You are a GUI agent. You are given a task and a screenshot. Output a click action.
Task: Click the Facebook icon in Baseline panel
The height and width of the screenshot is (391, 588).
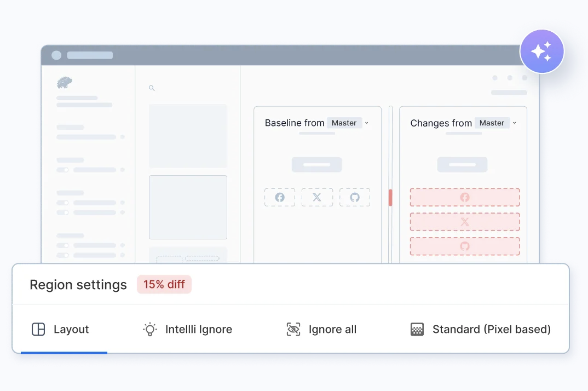click(280, 197)
